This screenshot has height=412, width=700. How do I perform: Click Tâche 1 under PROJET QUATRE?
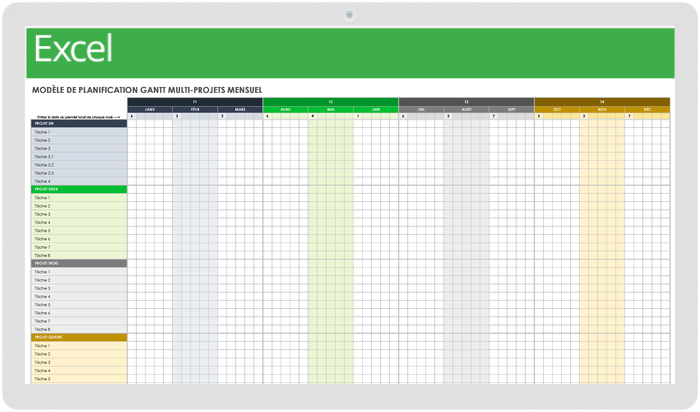[x=79, y=346]
